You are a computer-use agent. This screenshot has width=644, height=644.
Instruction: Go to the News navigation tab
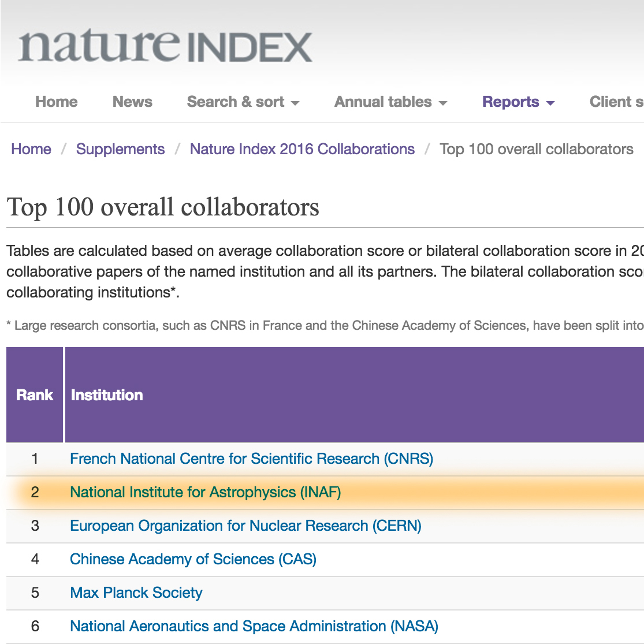132,102
